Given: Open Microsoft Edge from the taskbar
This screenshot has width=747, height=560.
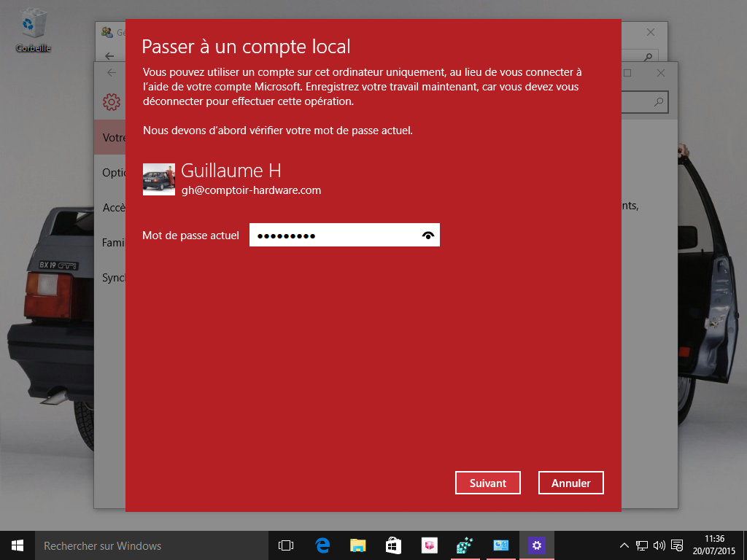Looking at the screenshot, I should tap(321, 545).
